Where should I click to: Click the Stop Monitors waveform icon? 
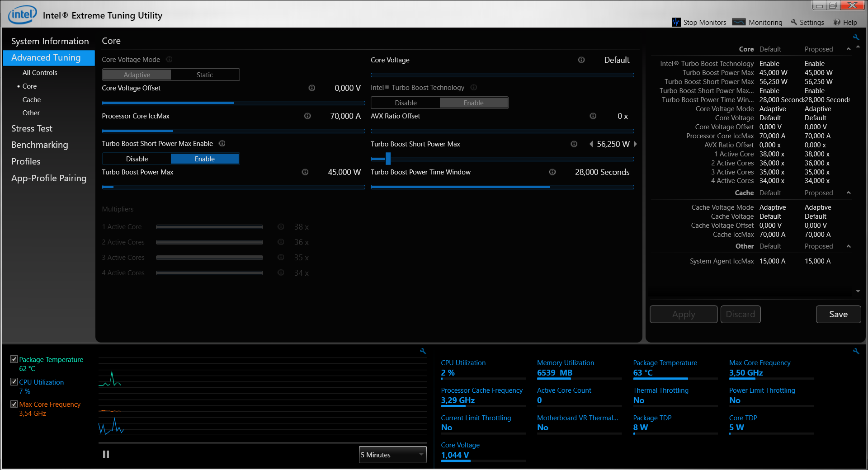click(676, 22)
